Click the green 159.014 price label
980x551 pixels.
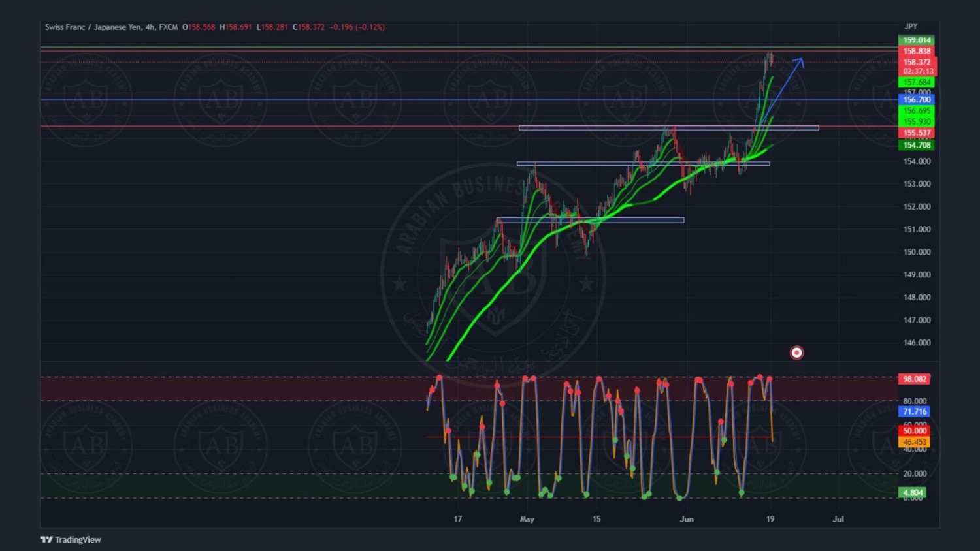(x=917, y=40)
